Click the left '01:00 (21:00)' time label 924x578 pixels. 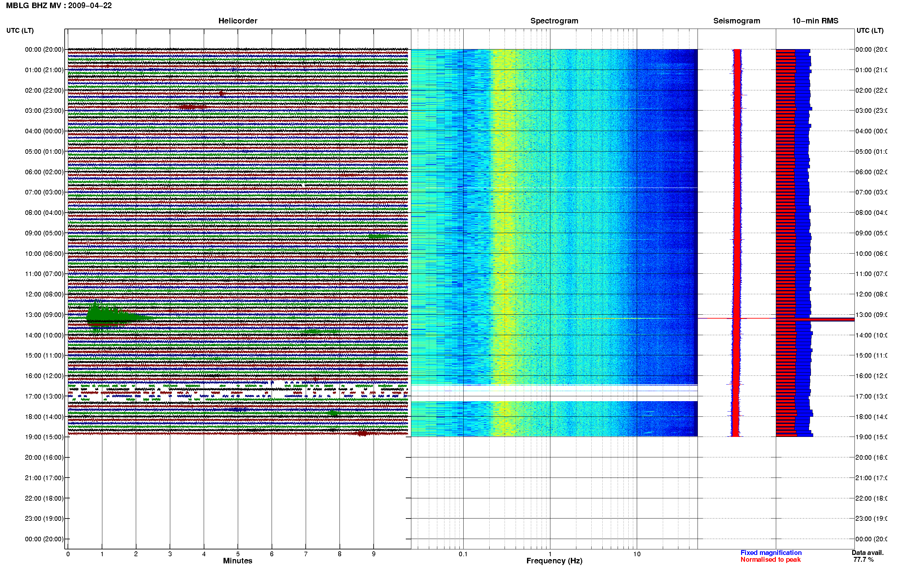click(x=44, y=70)
